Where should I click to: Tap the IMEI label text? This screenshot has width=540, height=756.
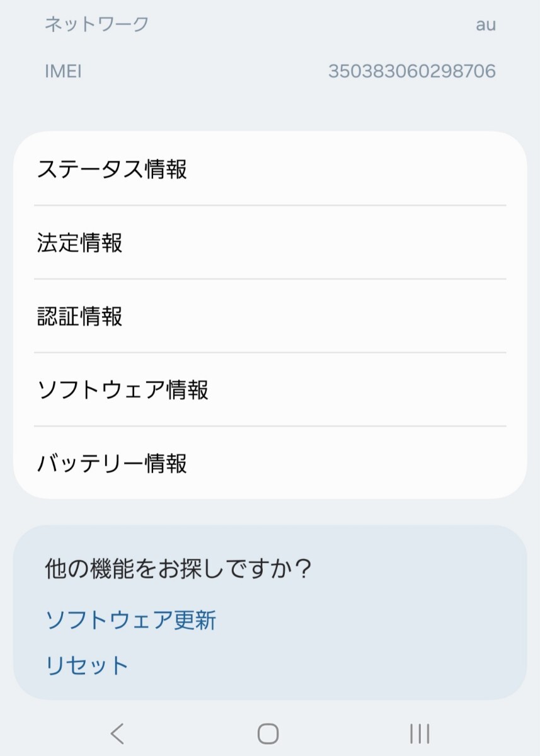coord(63,71)
